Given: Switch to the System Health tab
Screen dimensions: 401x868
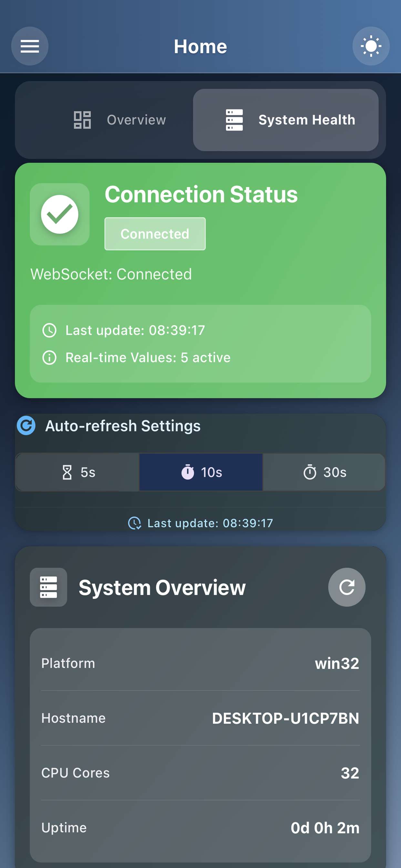Looking at the screenshot, I should [x=286, y=120].
